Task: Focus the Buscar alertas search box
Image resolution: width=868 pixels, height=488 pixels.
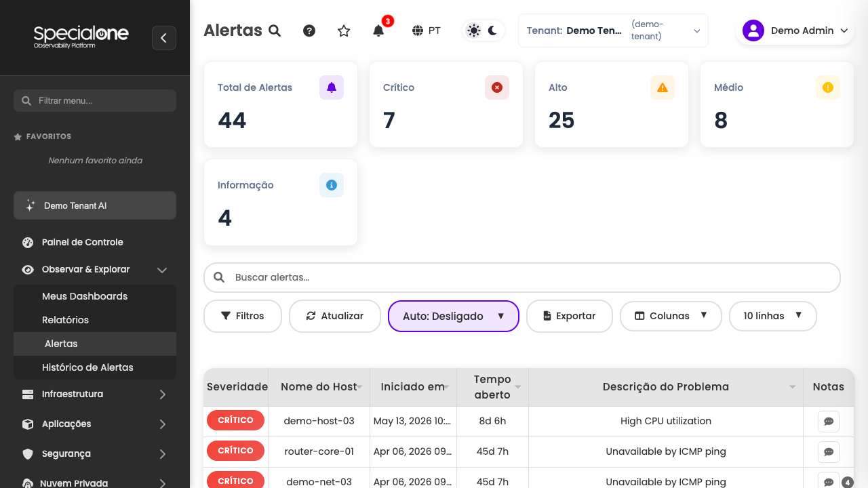Action: tap(522, 277)
